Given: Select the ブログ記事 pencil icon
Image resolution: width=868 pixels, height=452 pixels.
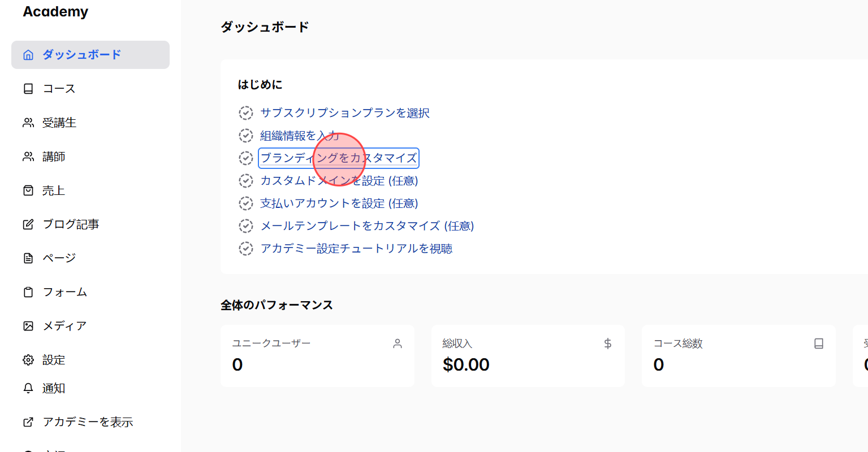Looking at the screenshot, I should coord(28,224).
